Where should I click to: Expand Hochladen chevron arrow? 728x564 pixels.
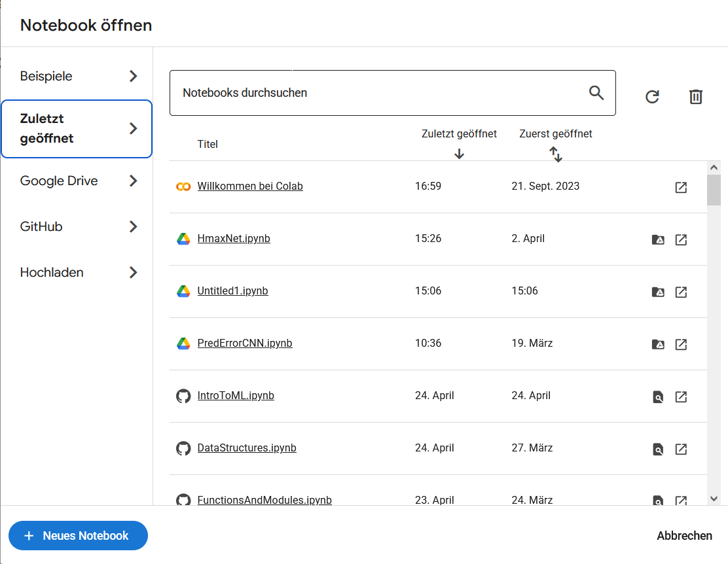click(134, 272)
